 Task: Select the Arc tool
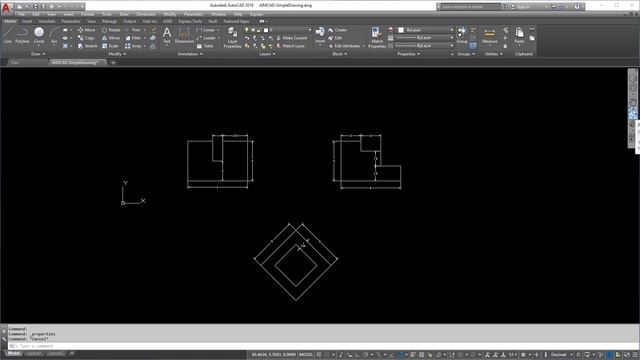tap(54, 35)
